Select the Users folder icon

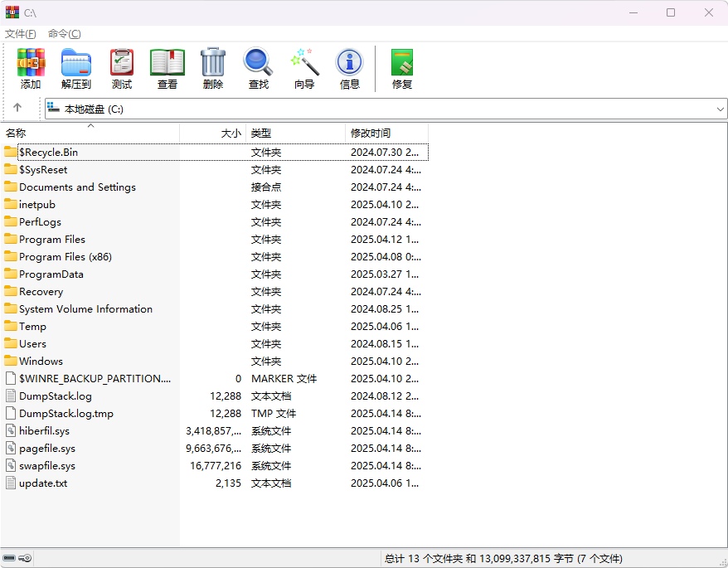[10, 343]
